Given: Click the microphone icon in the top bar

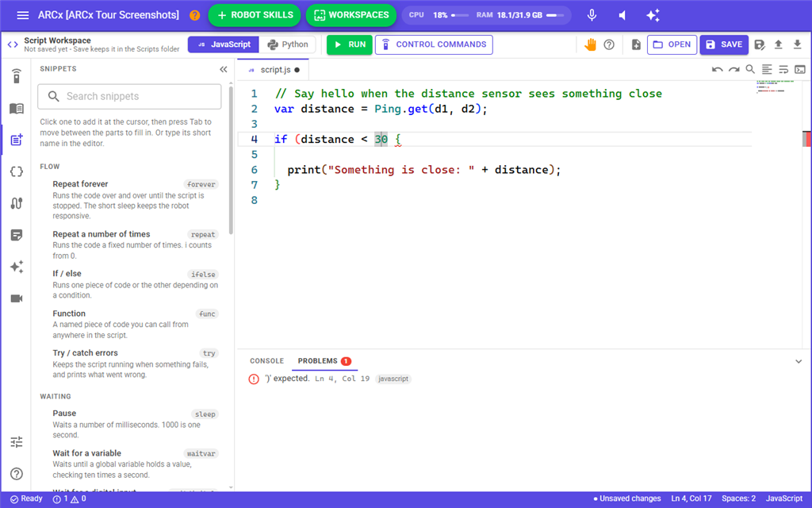Looking at the screenshot, I should (x=592, y=15).
